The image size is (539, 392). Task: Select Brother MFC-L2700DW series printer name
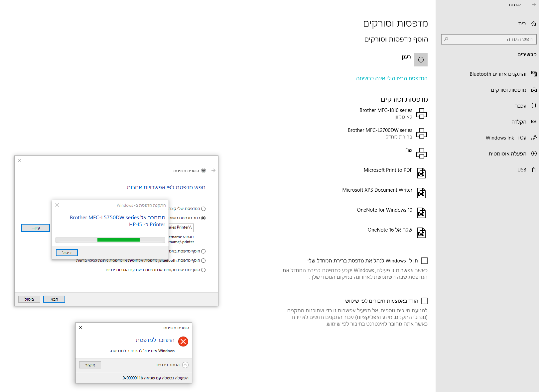(x=380, y=130)
